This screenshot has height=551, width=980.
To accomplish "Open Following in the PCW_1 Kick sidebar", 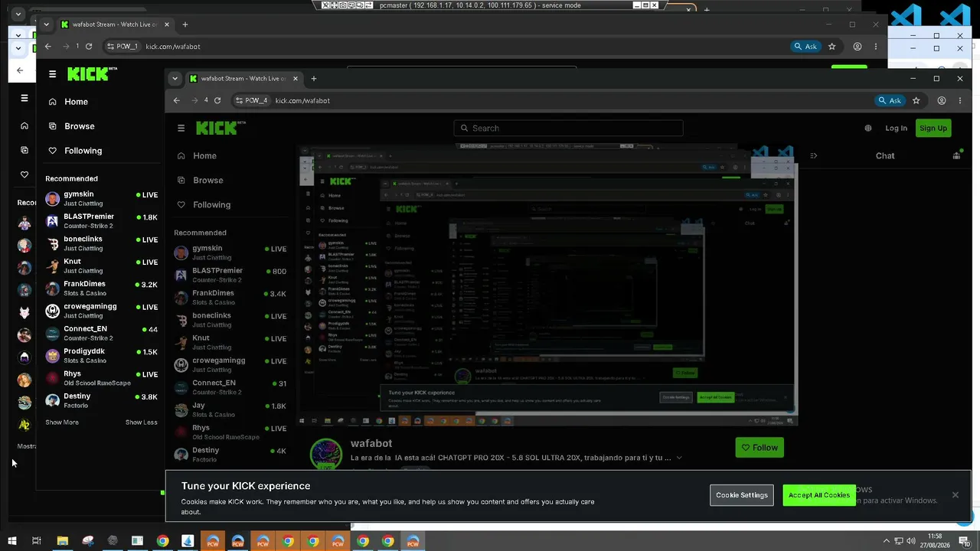I will (x=76, y=151).
